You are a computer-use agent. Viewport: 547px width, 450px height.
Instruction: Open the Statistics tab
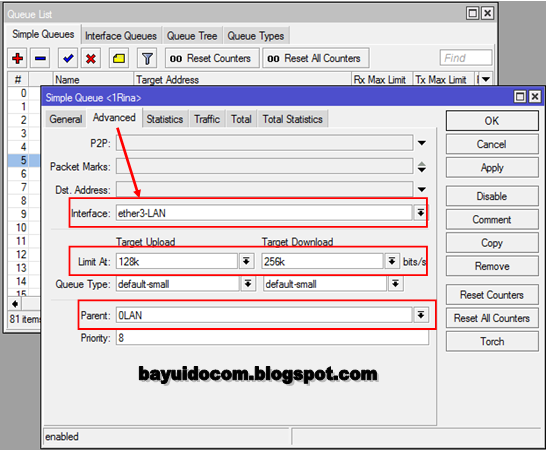click(x=165, y=119)
